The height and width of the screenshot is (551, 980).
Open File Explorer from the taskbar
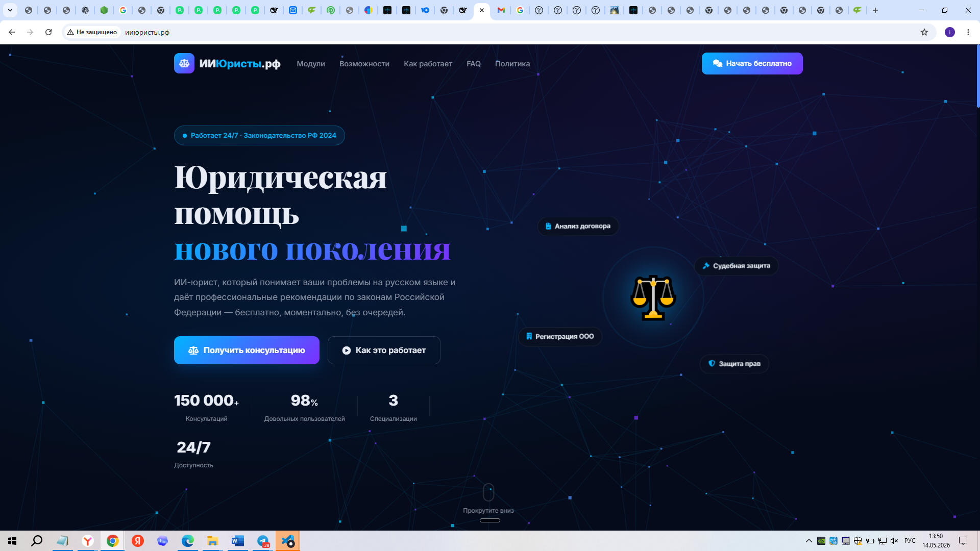(212, 541)
